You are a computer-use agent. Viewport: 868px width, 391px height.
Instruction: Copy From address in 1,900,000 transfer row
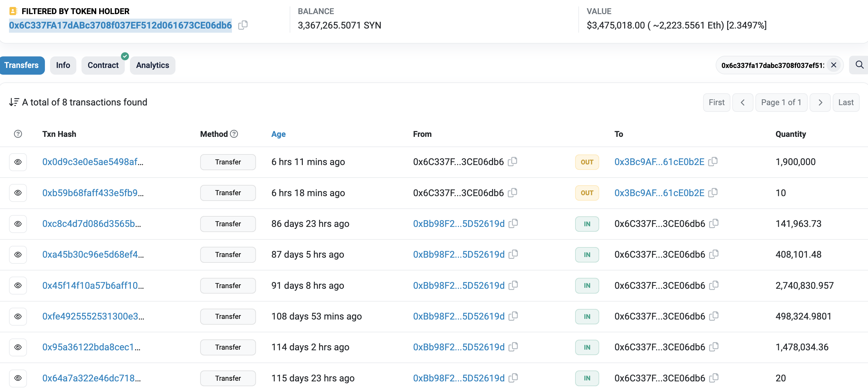512,162
